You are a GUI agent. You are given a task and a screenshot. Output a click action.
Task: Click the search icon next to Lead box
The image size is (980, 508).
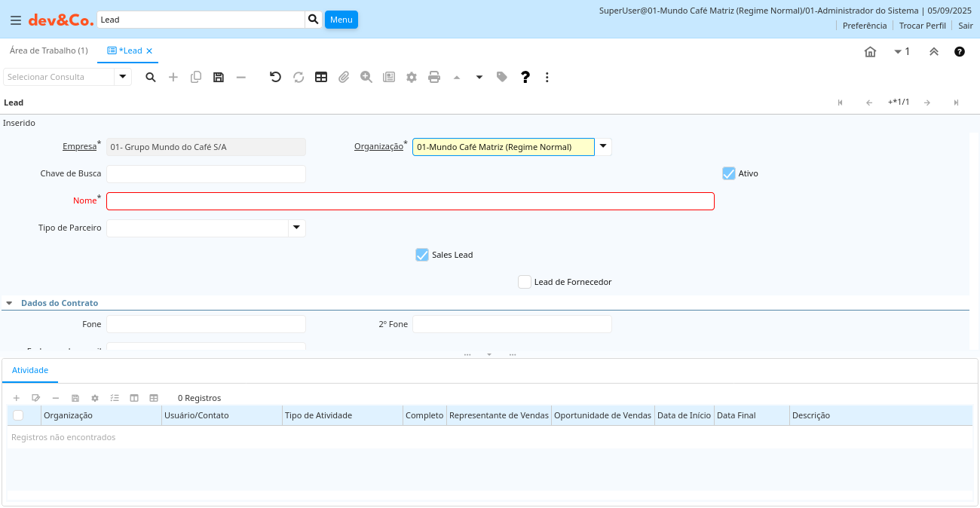(x=314, y=20)
